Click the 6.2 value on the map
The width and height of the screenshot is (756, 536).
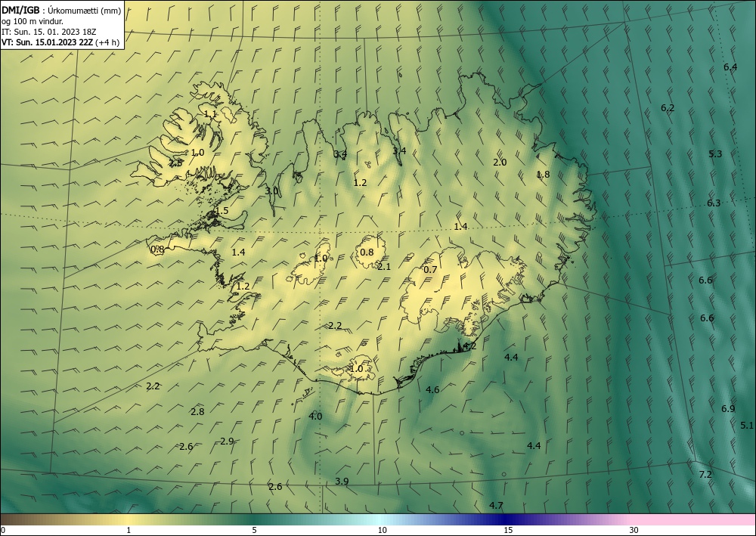point(668,108)
